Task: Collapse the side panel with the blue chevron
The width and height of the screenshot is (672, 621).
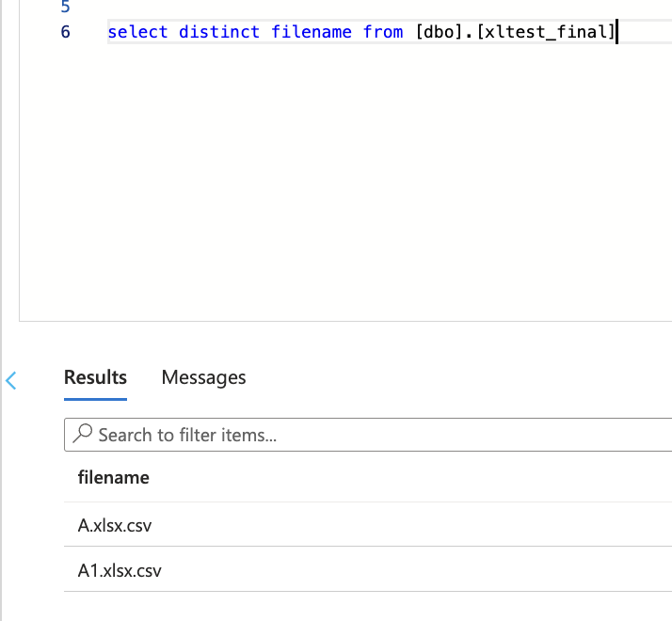Action: pos(11,380)
